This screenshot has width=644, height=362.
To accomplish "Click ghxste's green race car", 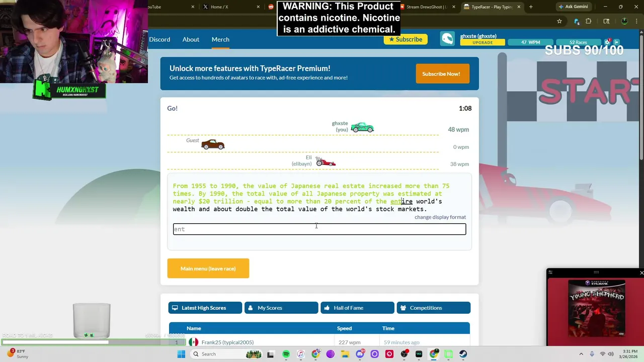I will [x=362, y=127].
